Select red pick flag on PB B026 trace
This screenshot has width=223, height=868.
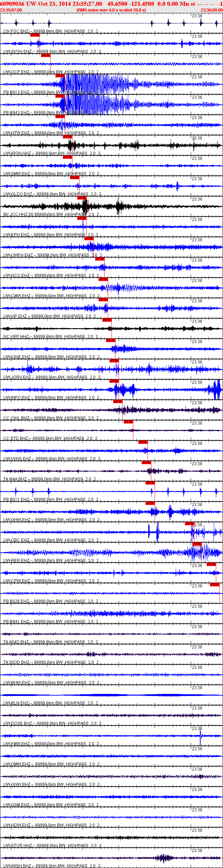point(215,585)
